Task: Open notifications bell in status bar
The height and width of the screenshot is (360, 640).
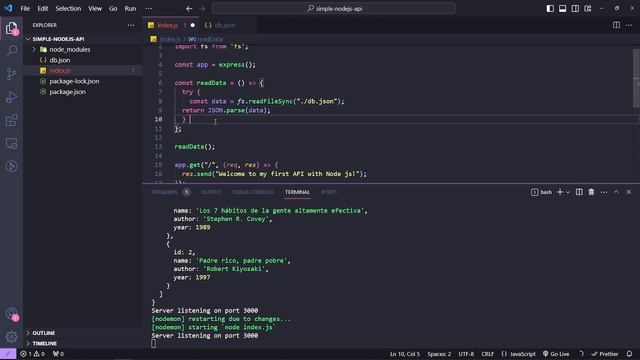Action: tap(629, 354)
